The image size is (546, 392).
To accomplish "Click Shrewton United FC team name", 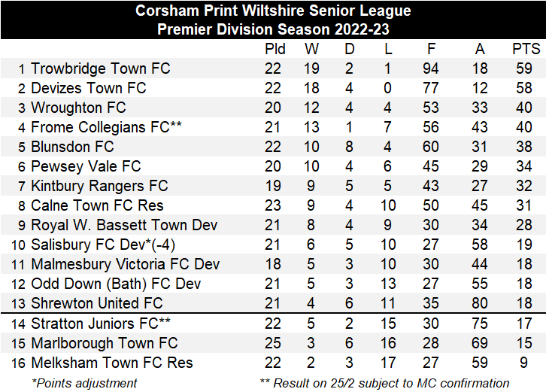I will [x=97, y=303].
